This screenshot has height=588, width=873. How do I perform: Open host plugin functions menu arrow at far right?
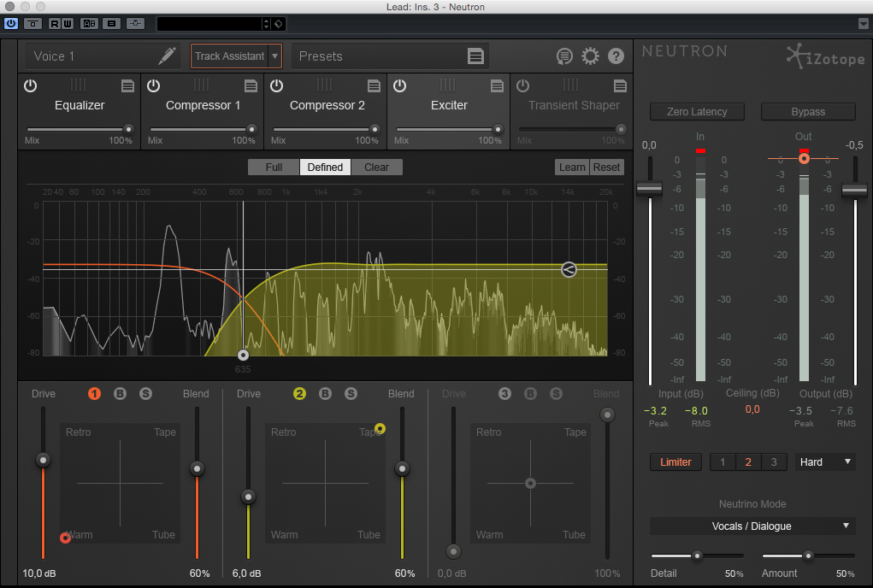(863, 23)
